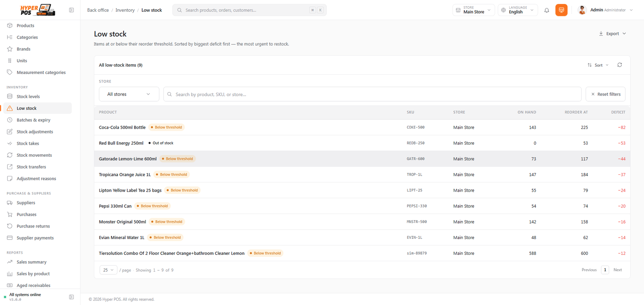This screenshot has height=305, width=644.
Task: Click the Measurement categories tag icon
Action: 10,72
